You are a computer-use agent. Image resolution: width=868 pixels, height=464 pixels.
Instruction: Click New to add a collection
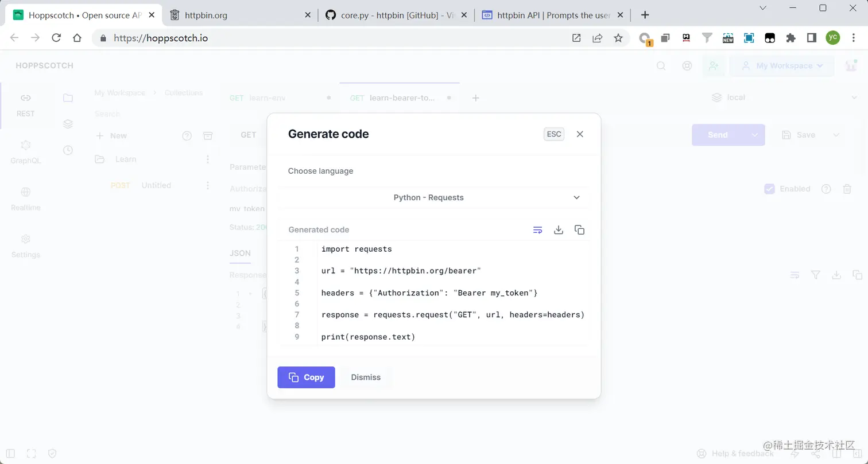[x=111, y=136]
